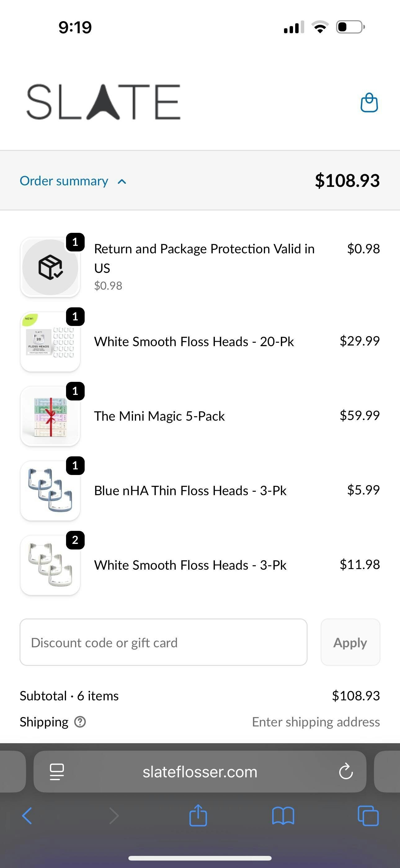The width and height of the screenshot is (400, 868).
Task: Open Safari page settings reader icon
Action: pyautogui.click(x=56, y=772)
